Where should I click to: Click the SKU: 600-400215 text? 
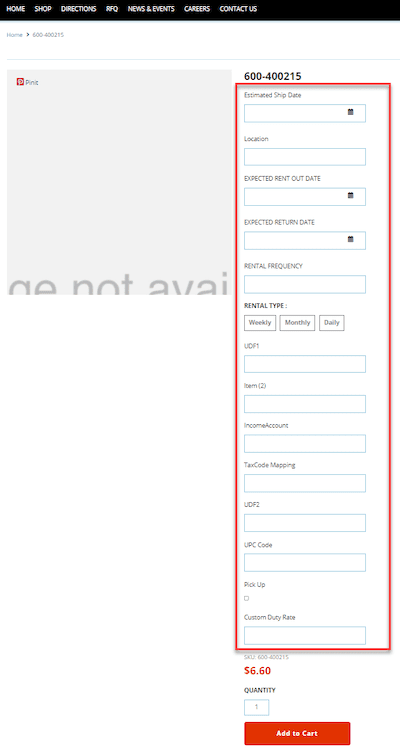266,657
